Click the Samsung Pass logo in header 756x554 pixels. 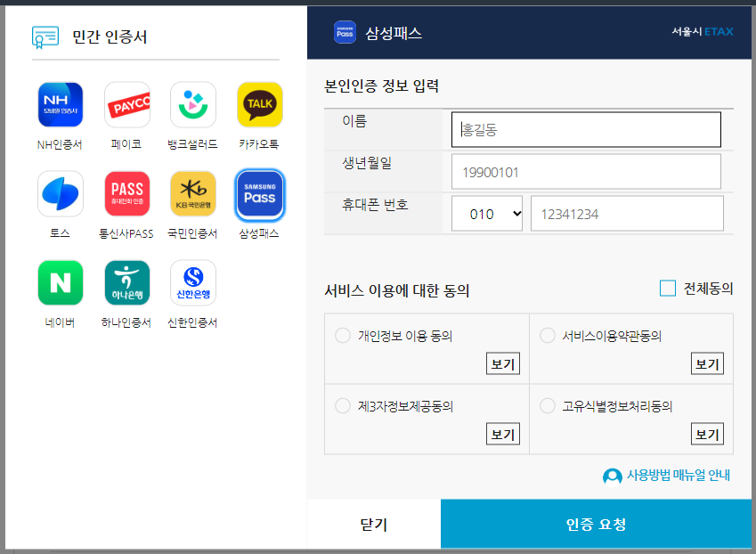point(345,32)
